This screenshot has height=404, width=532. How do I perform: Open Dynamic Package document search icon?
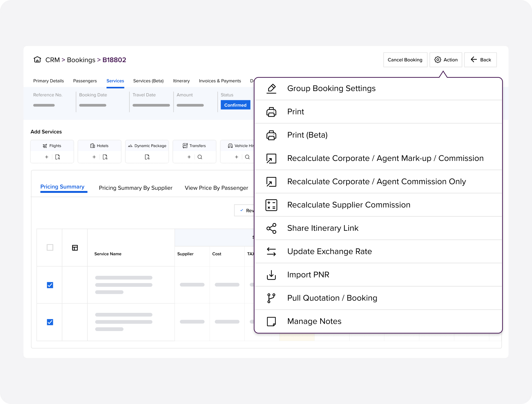click(x=147, y=157)
